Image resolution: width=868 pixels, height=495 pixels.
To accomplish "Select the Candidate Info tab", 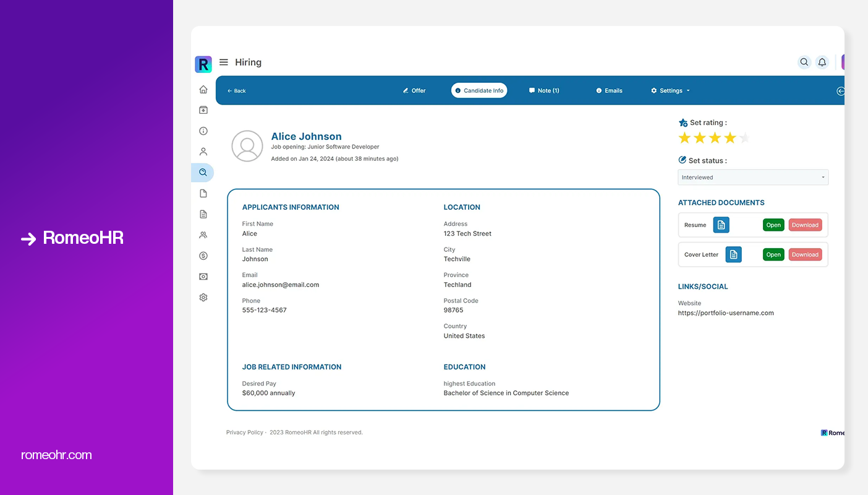I will pyautogui.click(x=479, y=90).
